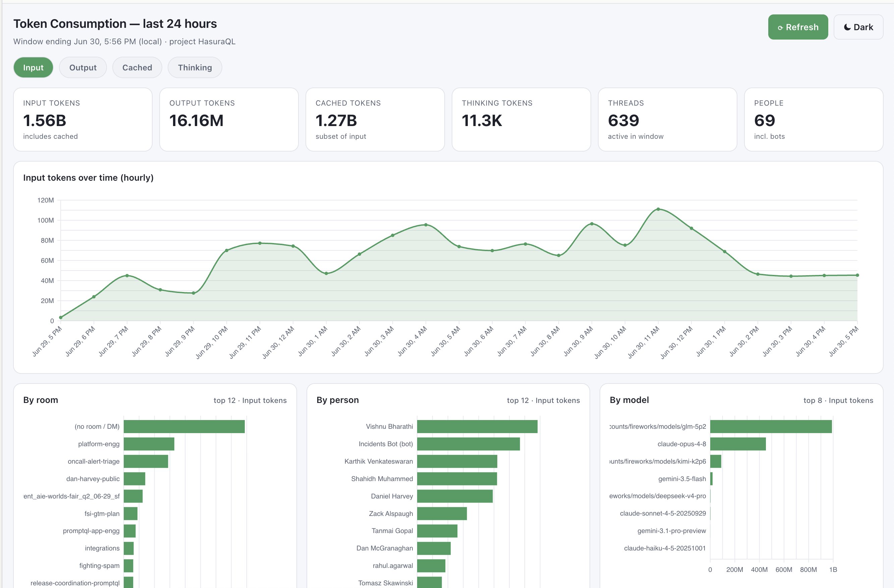Click the oncall-alert-triage bar

[x=146, y=462]
